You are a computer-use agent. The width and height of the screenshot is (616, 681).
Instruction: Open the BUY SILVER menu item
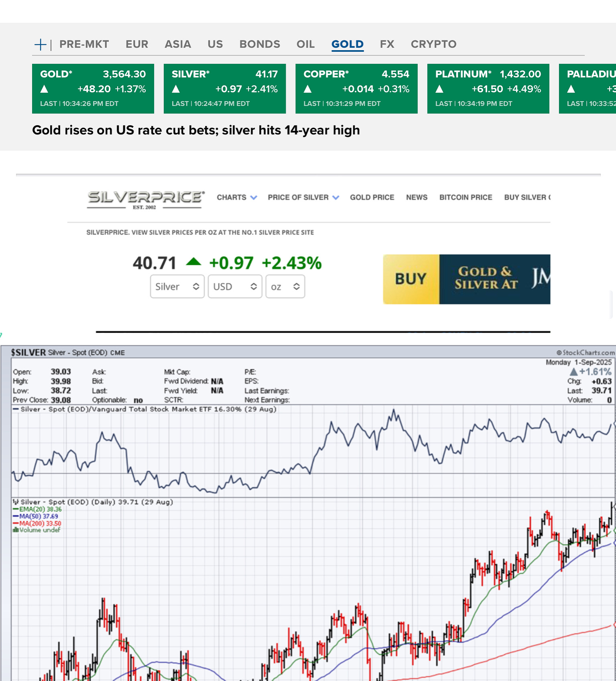(x=527, y=197)
